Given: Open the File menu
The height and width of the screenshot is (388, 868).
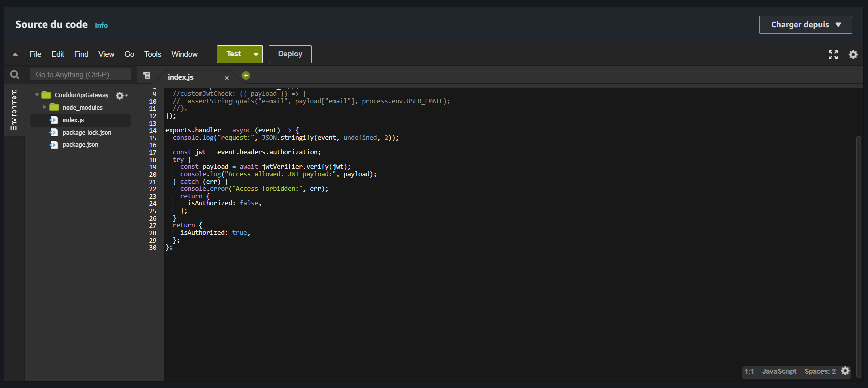Looking at the screenshot, I should [x=35, y=54].
